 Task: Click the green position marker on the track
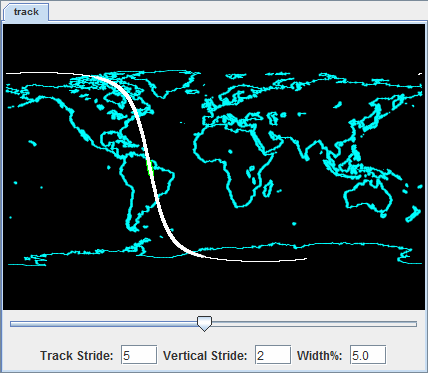[x=150, y=168]
